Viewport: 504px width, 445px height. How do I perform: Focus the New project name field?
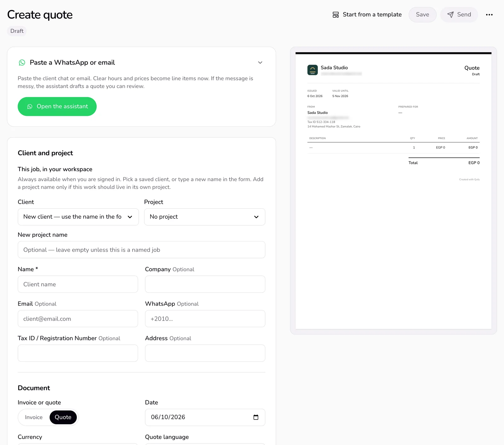tap(141, 250)
